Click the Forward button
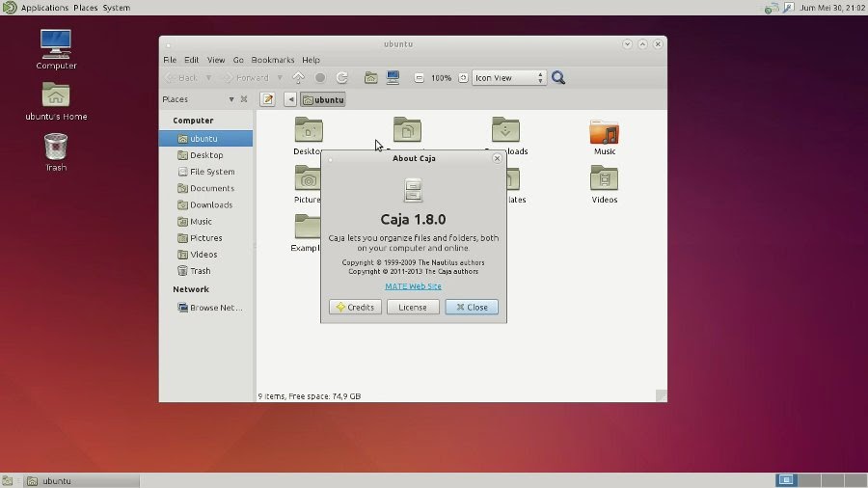This screenshot has height=488, width=868. [x=246, y=78]
